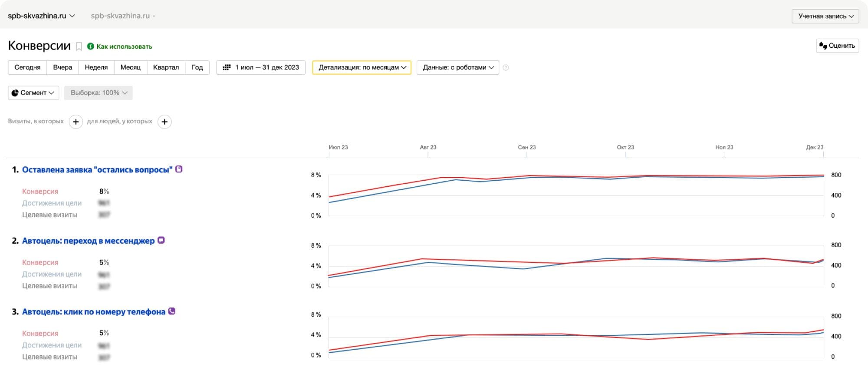Open 'Автоцель: клик по номеру телефона' link
The image size is (868, 377).
pyautogui.click(x=94, y=312)
